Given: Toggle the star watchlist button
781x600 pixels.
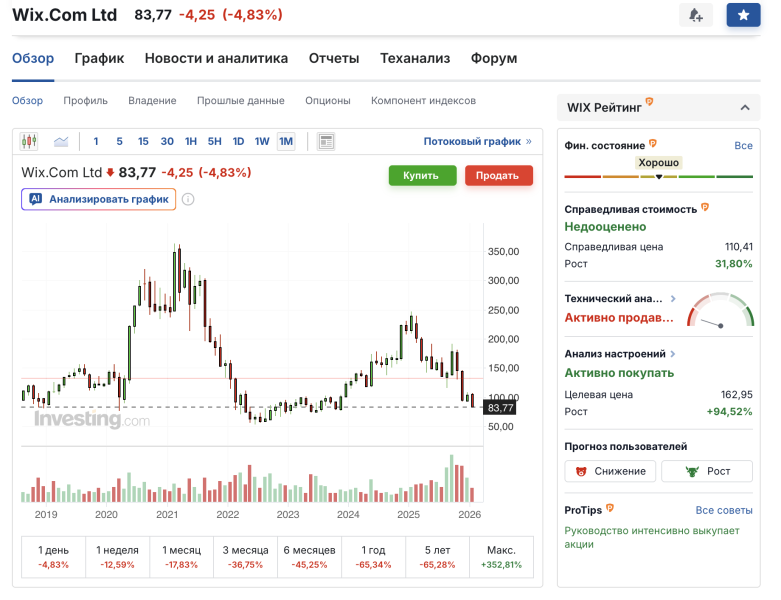Looking at the screenshot, I should [x=743, y=15].
